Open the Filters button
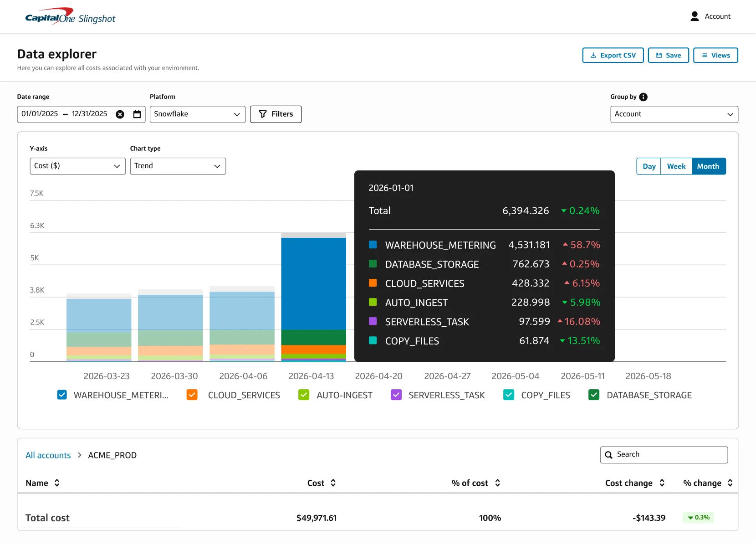Viewport: 756px width, 545px height. pyautogui.click(x=276, y=114)
